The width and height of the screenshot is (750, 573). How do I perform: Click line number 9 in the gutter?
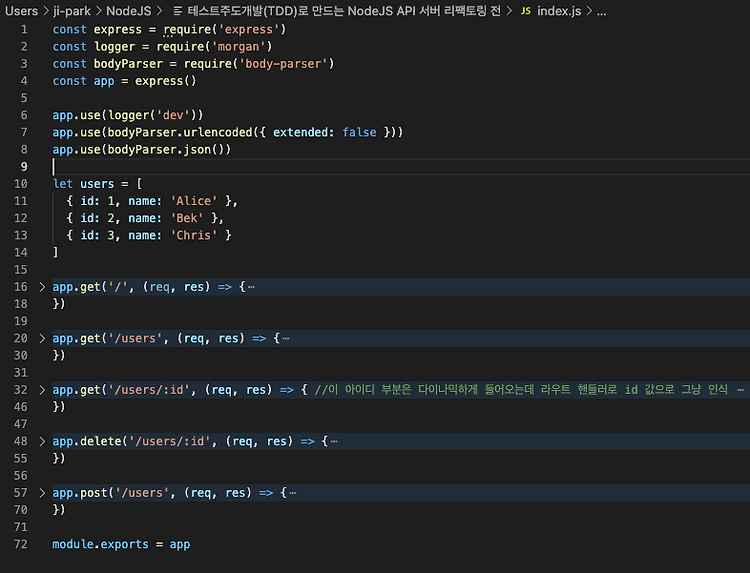[x=24, y=166]
